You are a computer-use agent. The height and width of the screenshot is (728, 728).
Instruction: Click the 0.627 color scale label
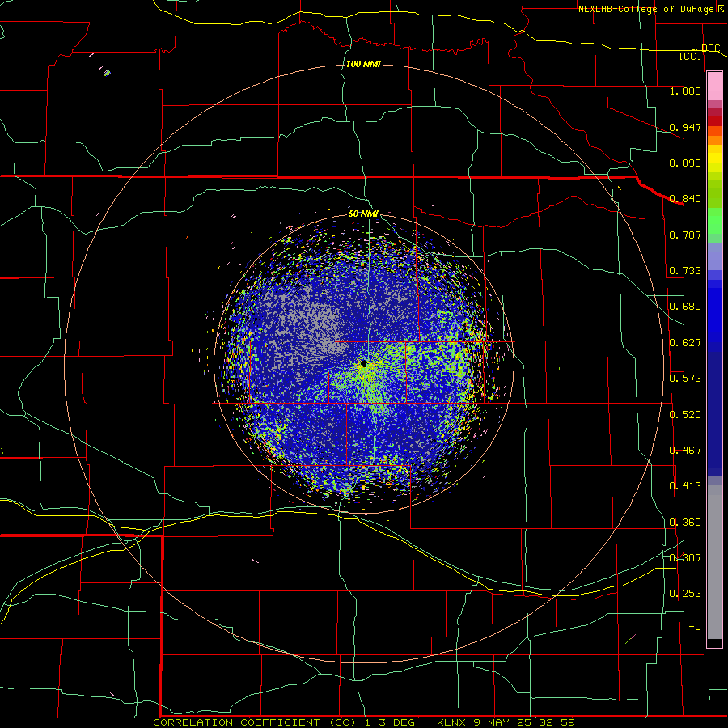coord(685,343)
